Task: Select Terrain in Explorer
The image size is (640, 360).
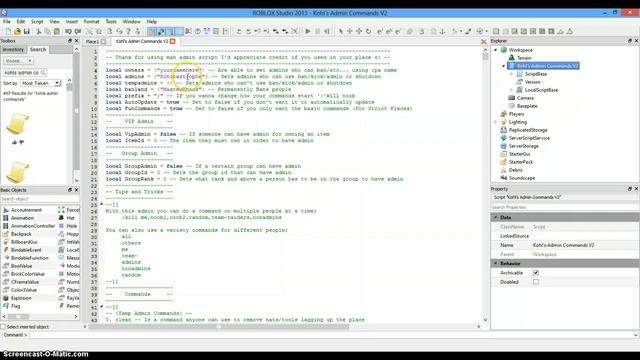Action: (x=524, y=58)
